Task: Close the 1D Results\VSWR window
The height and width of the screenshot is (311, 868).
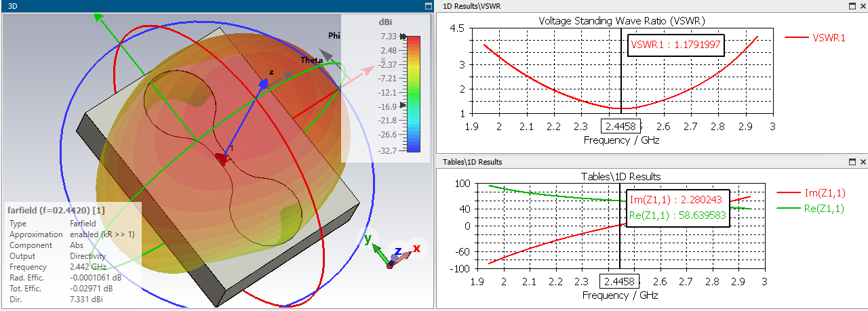Action: click(x=863, y=6)
